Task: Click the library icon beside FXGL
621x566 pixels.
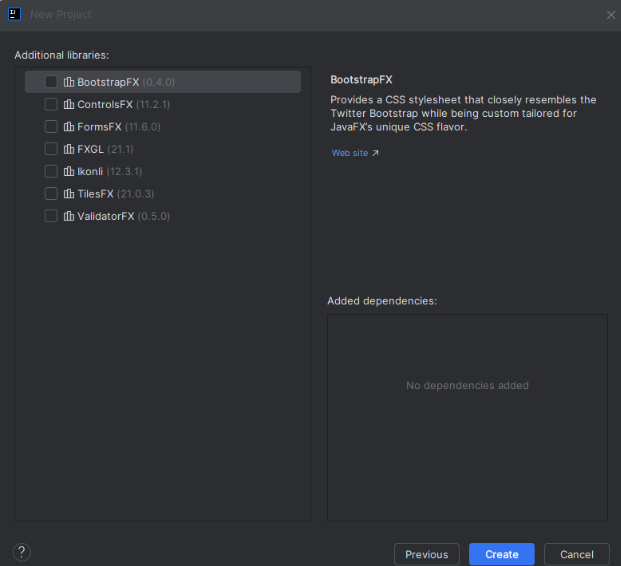Action: 69,149
